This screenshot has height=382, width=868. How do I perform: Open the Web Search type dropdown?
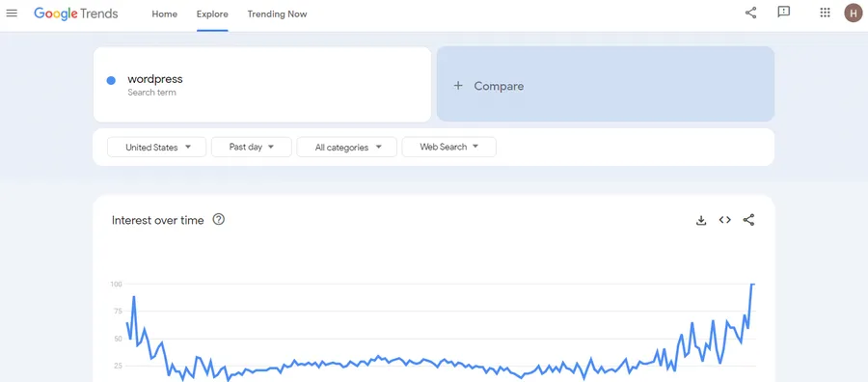(x=448, y=148)
